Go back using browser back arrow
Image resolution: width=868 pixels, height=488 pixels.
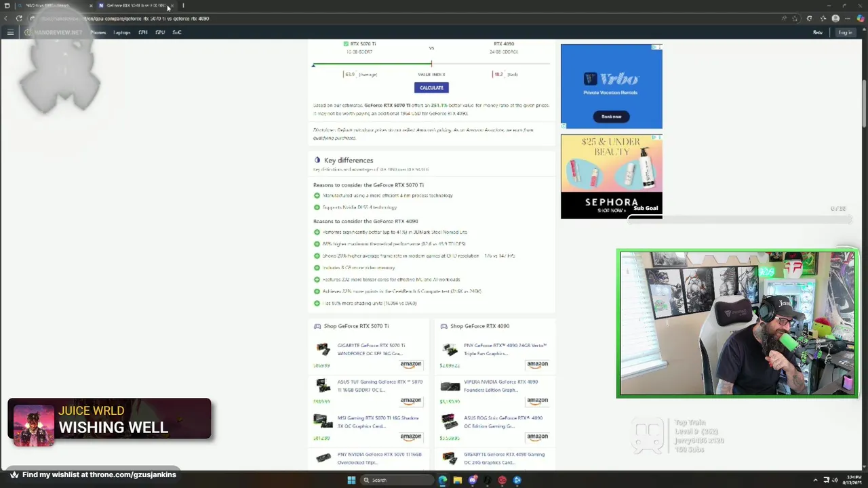click(x=7, y=18)
